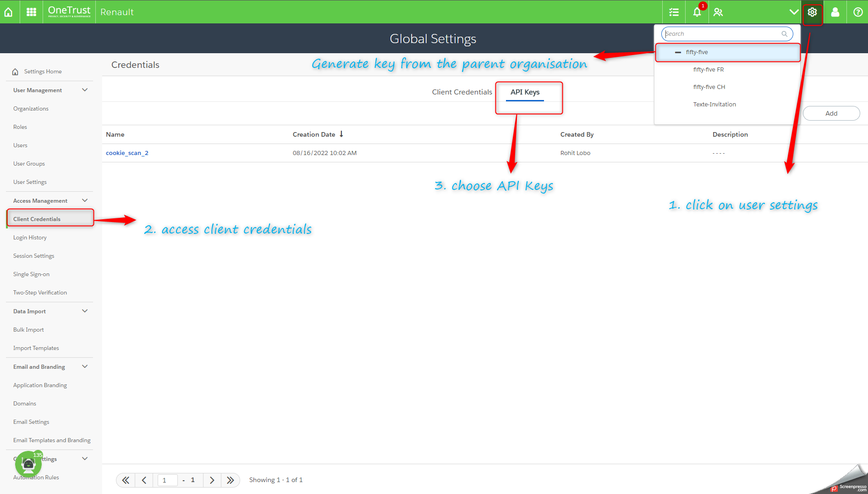Open the user profile icon

(x=835, y=12)
